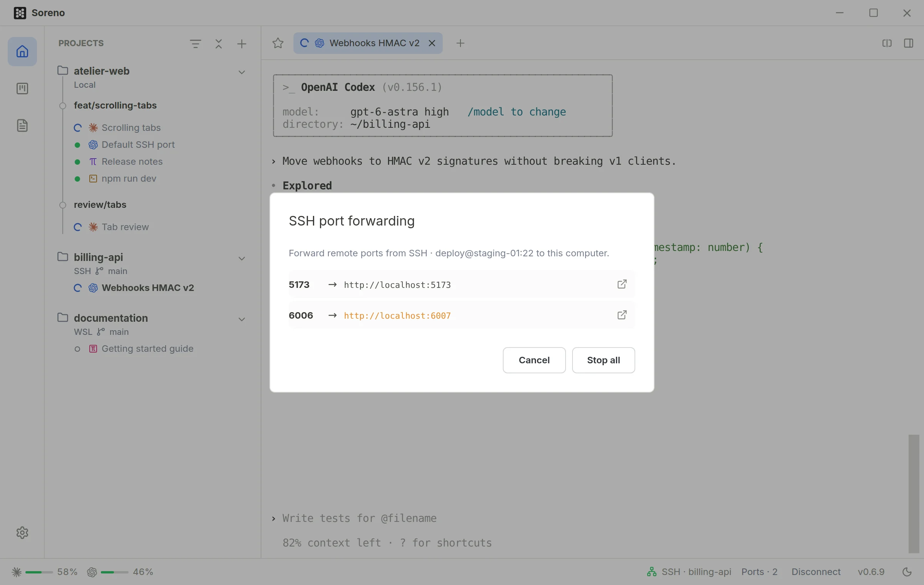Open the board panel icon in the sidebar
Viewport: 924px width, 585px height.
click(x=22, y=89)
